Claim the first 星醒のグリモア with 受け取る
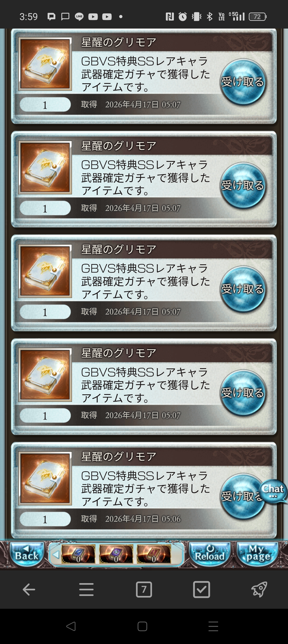The image size is (288, 644). 243,82
